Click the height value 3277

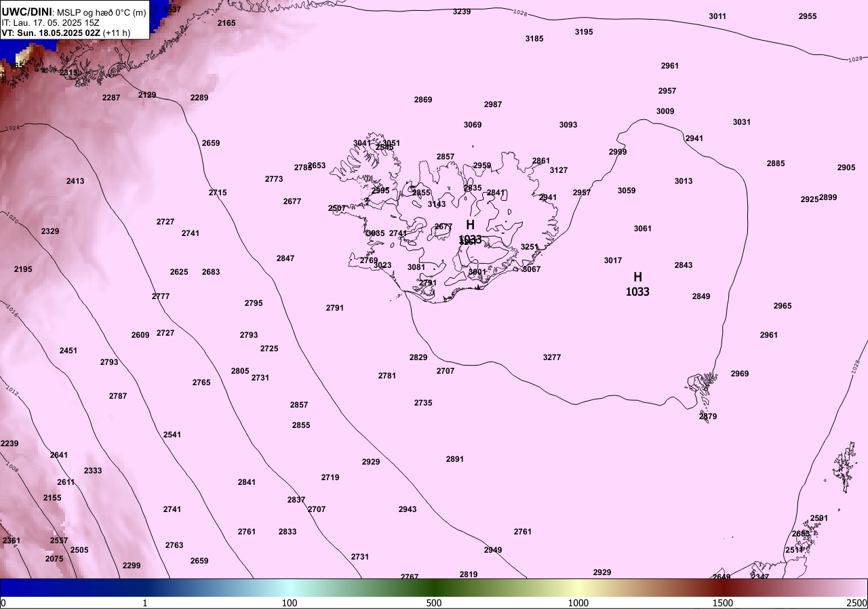tap(552, 357)
